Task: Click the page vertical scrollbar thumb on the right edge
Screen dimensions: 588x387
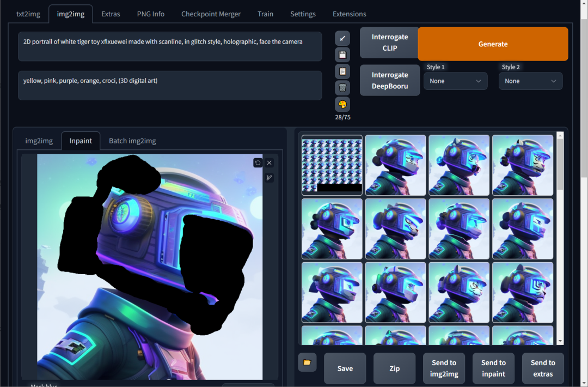Action: [584, 98]
